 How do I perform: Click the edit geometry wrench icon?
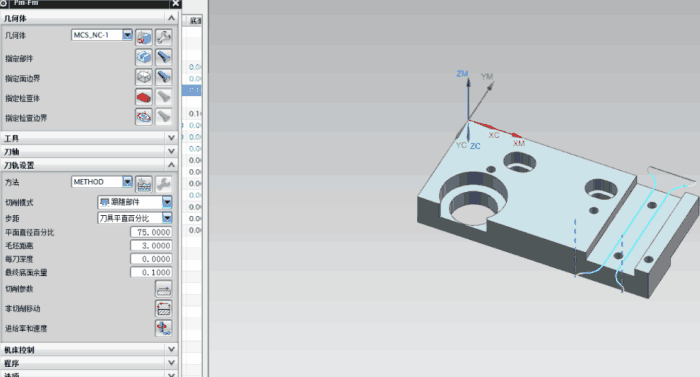[163, 37]
